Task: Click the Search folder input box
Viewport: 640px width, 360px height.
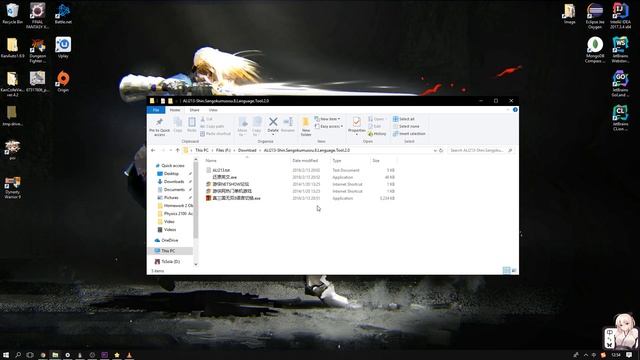Action: pos(481,151)
